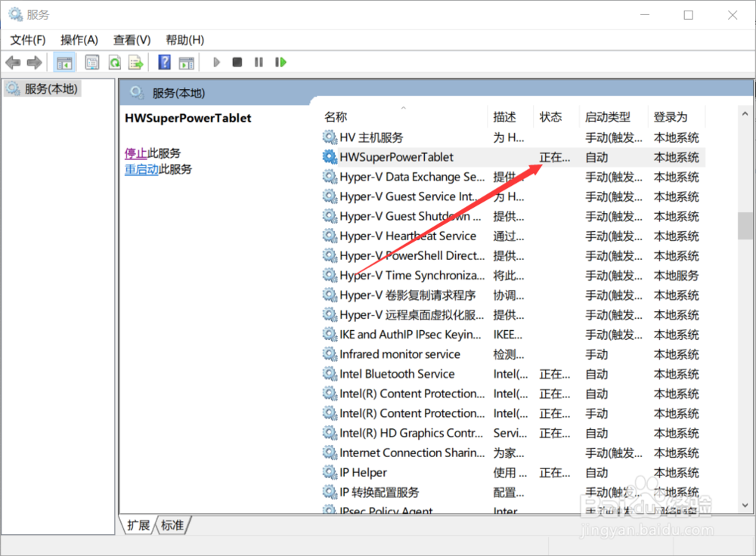Start the service with the play icon
756x556 pixels.
pyautogui.click(x=216, y=62)
